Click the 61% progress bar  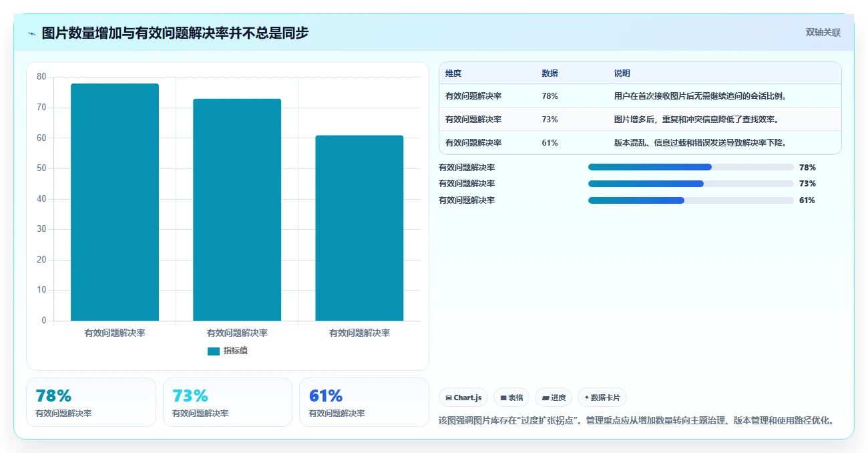pyautogui.click(x=691, y=200)
